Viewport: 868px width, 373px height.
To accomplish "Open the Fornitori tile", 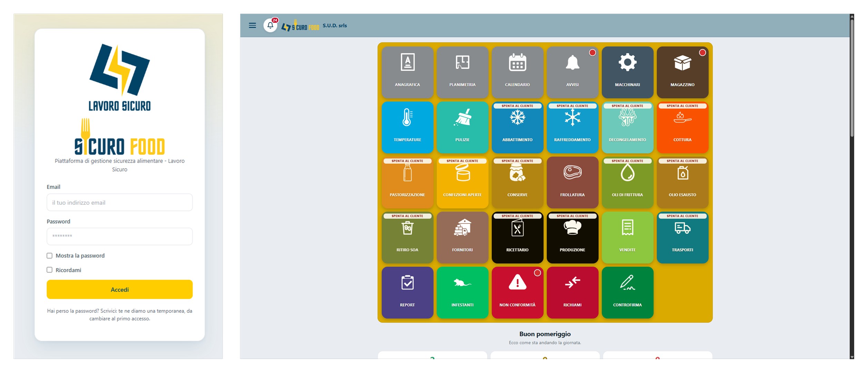I will pyautogui.click(x=462, y=237).
